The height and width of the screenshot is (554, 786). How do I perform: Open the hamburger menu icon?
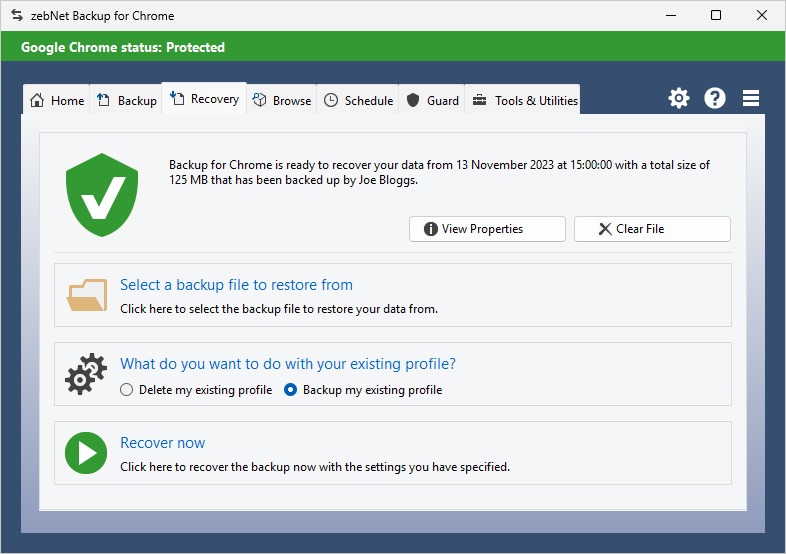(751, 98)
